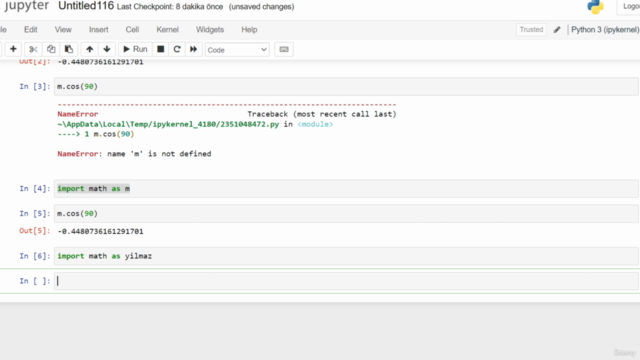Open the View menu
The height and width of the screenshot is (360, 640).
[x=63, y=29]
